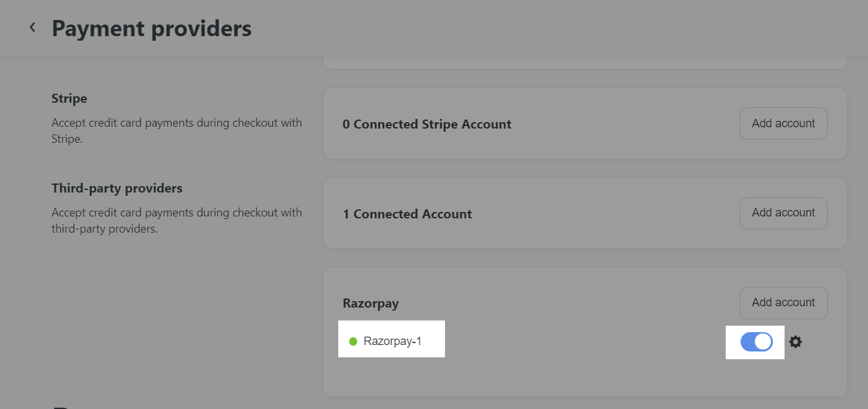Disable the Razorpay-1 account toggle

[x=757, y=342]
